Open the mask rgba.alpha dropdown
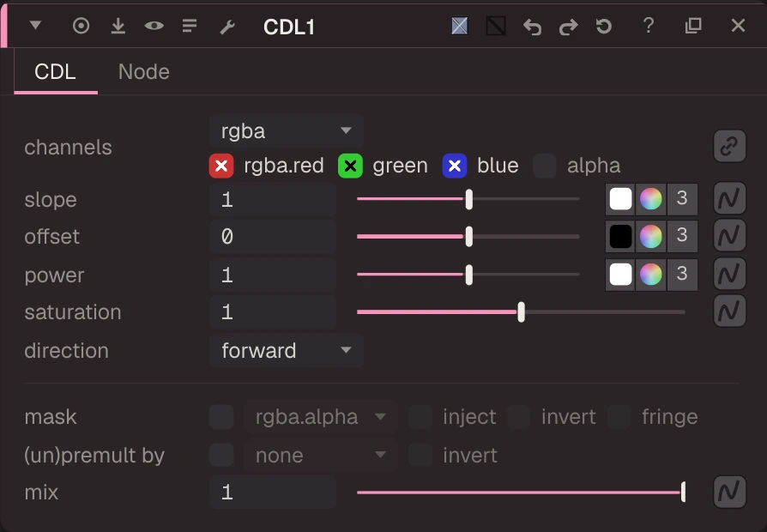Viewport: 767px width, 532px height. (x=320, y=417)
